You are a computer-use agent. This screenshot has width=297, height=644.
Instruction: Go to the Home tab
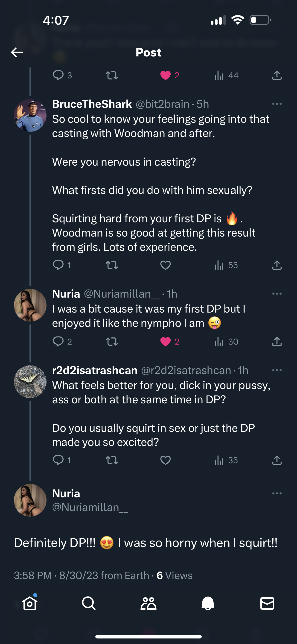click(x=30, y=603)
